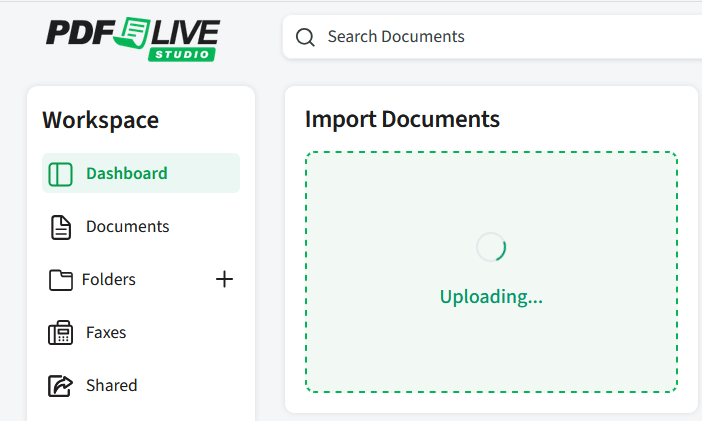Screen dimensions: 702x421
Task: Navigate to the Shared item
Action: [111, 386]
